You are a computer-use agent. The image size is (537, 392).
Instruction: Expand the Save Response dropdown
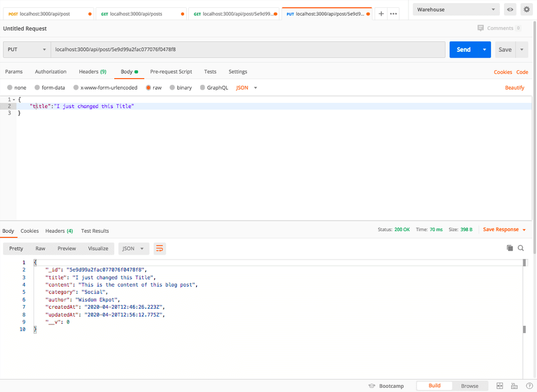click(524, 230)
